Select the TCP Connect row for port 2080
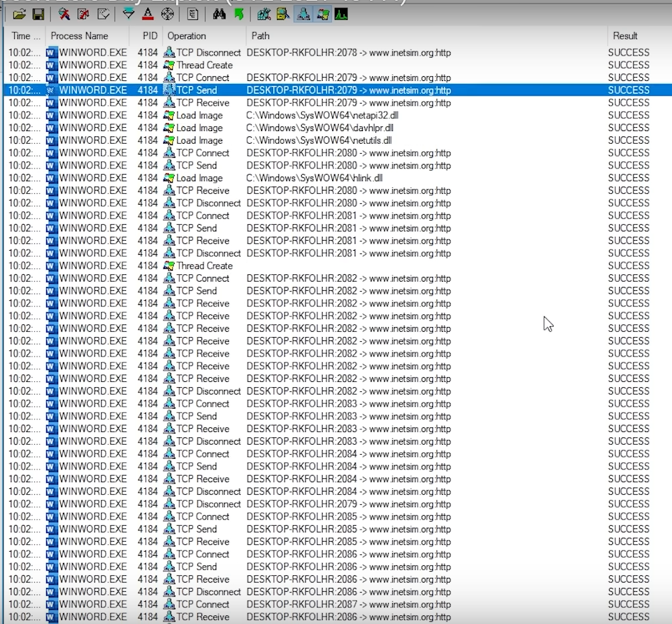The height and width of the screenshot is (624, 672). pos(338,153)
